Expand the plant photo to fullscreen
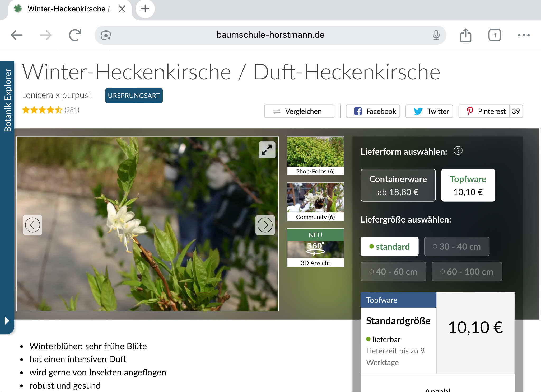The height and width of the screenshot is (392, 541). tap(267, 150)
